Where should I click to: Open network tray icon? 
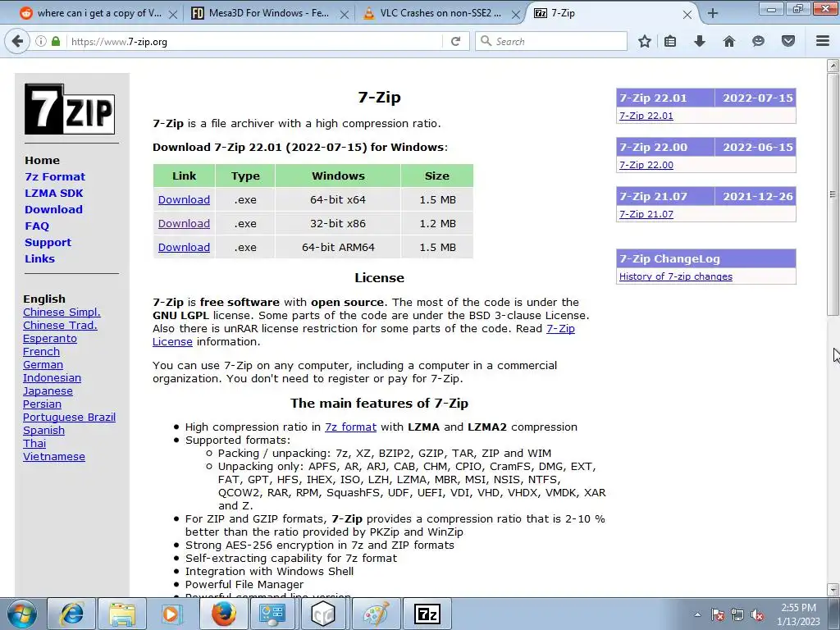pos(737,614)
